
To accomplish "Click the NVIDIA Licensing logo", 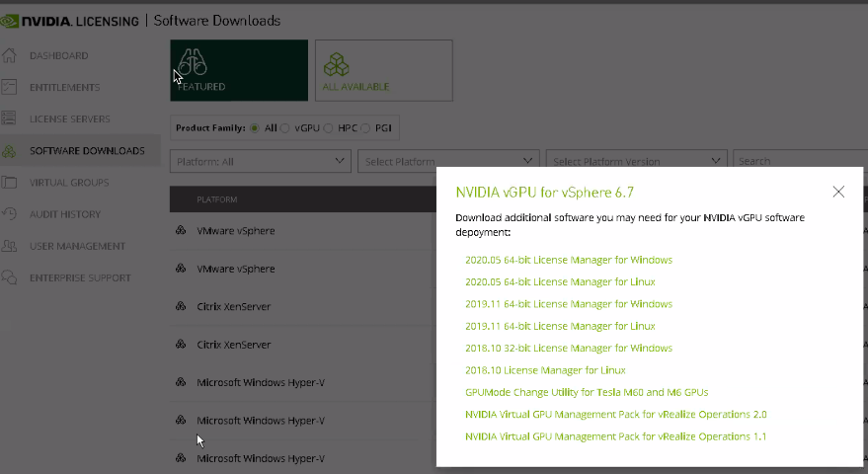I will coord(70,21).
